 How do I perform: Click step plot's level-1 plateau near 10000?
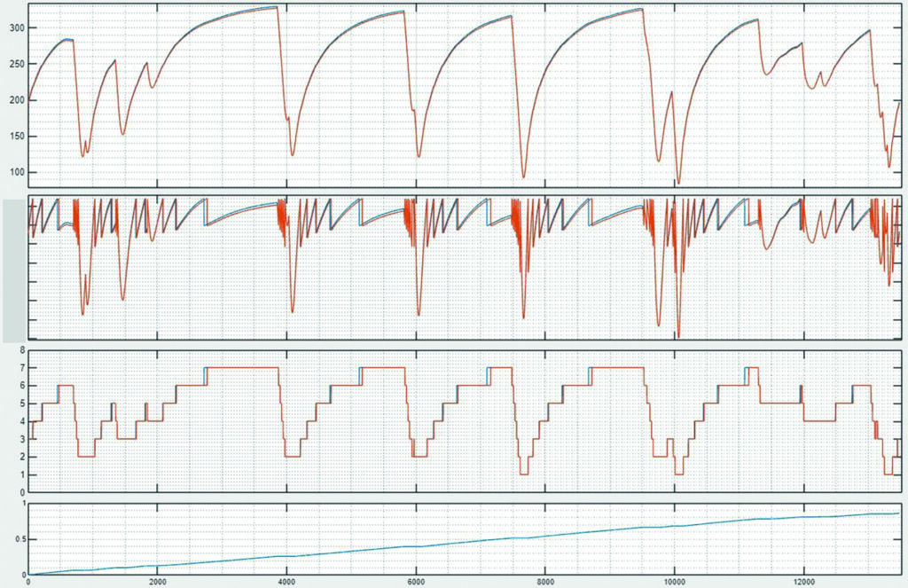click(x=679, y=474)
